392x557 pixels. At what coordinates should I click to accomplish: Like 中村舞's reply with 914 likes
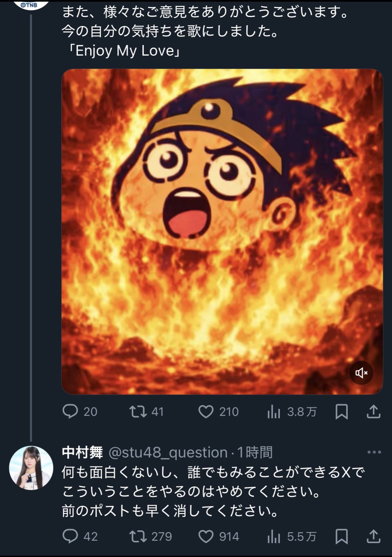206,536
